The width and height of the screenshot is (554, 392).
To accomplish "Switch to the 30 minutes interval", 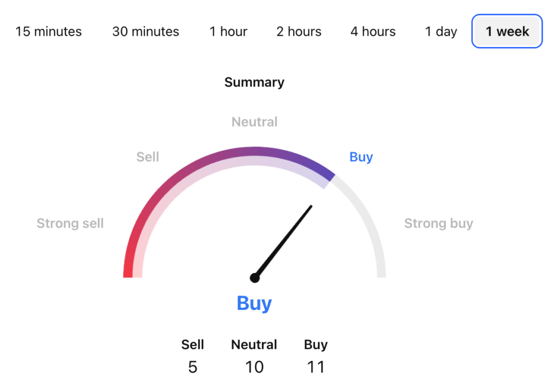I will point(145,31).
